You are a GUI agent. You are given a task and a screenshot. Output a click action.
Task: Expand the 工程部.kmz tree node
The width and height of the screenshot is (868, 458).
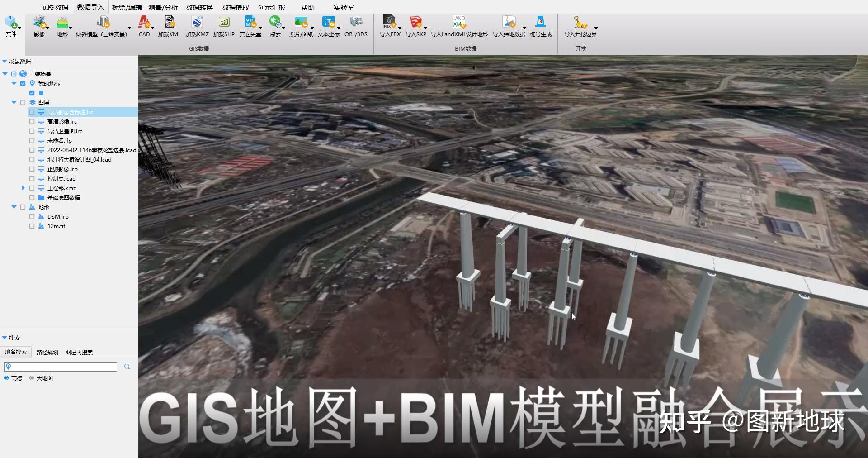(24, 188)
